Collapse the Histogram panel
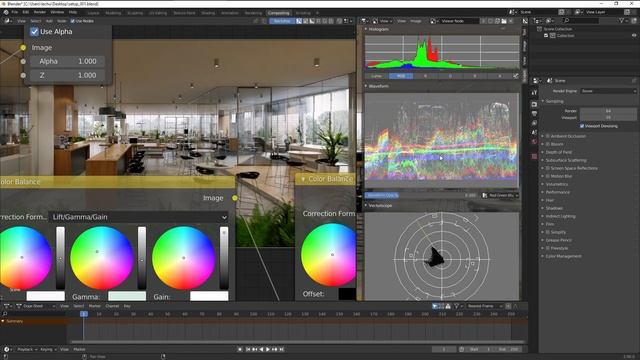 366,29
